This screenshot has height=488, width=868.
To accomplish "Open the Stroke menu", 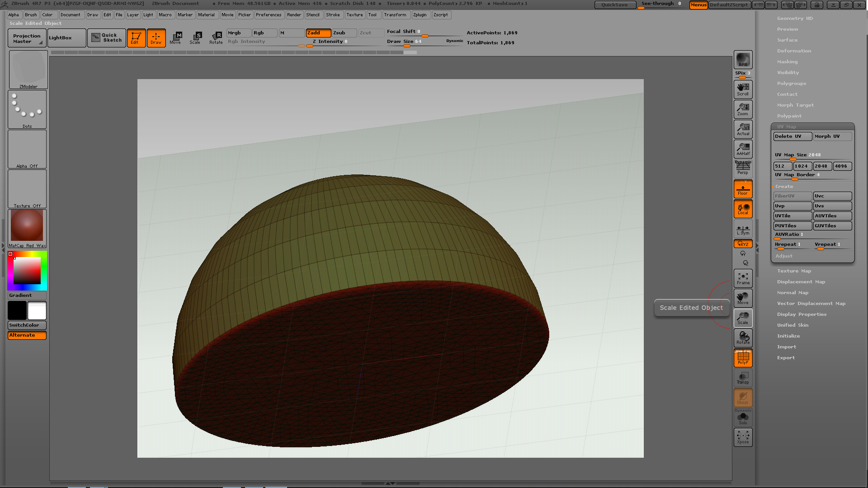I will coord(333,15).
